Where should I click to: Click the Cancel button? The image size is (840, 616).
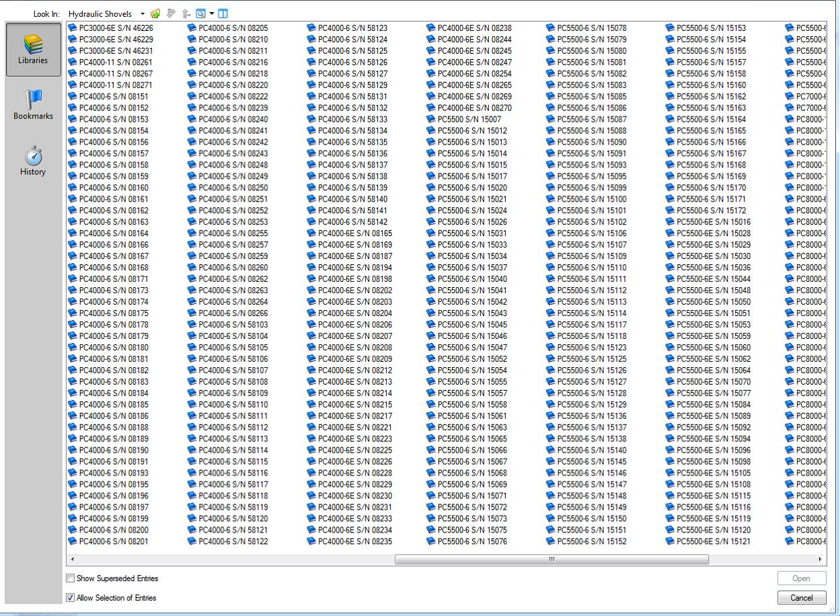tap(801, 598)
